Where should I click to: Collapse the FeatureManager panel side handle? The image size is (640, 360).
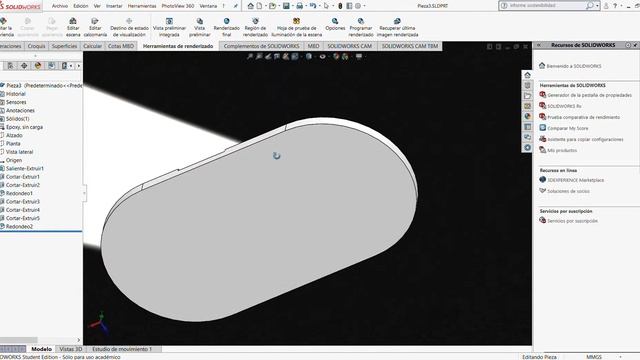[84, 193]
